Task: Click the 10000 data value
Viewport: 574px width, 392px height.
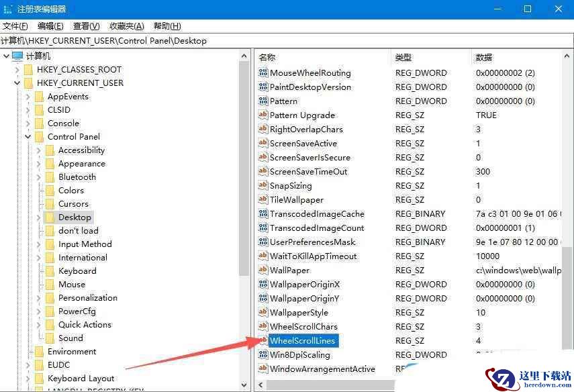Action: point(487,256)
